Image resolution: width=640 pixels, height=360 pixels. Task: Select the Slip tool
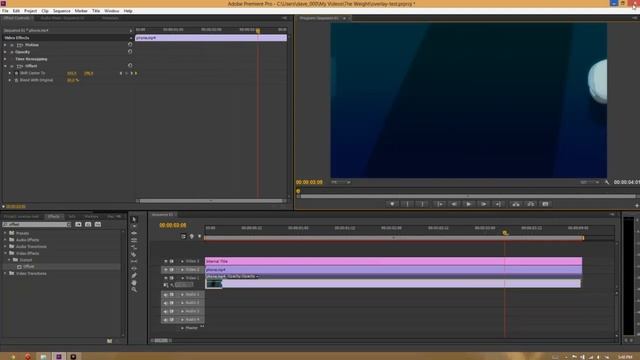134,261
